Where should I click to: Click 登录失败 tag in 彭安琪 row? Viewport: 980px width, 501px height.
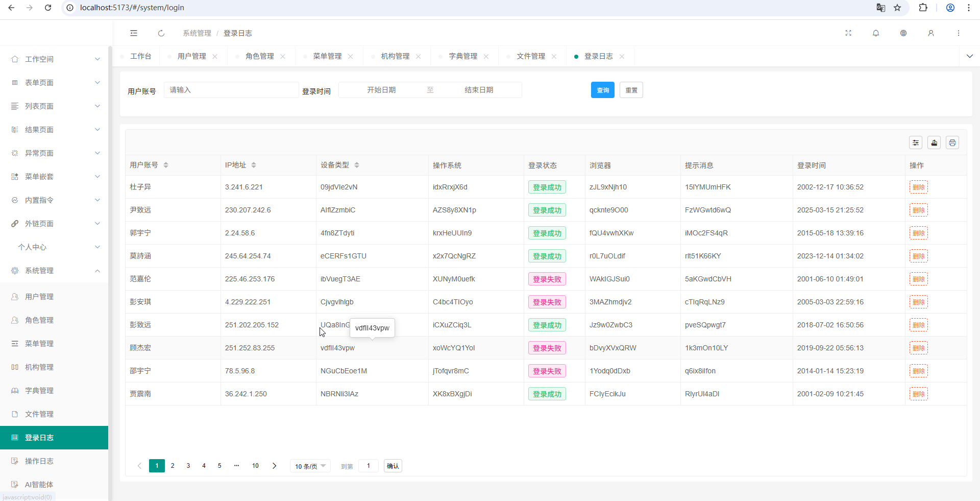tap(547, 302)
